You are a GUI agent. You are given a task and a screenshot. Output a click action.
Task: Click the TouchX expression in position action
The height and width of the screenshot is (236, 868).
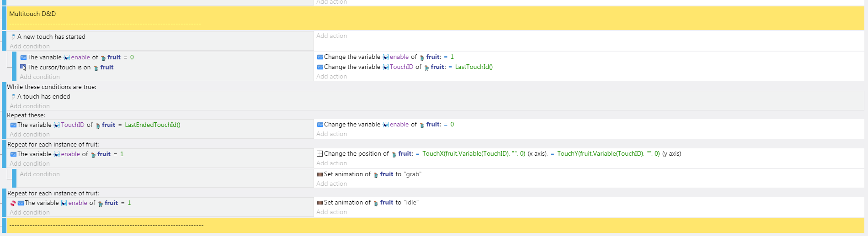[474, 154]
